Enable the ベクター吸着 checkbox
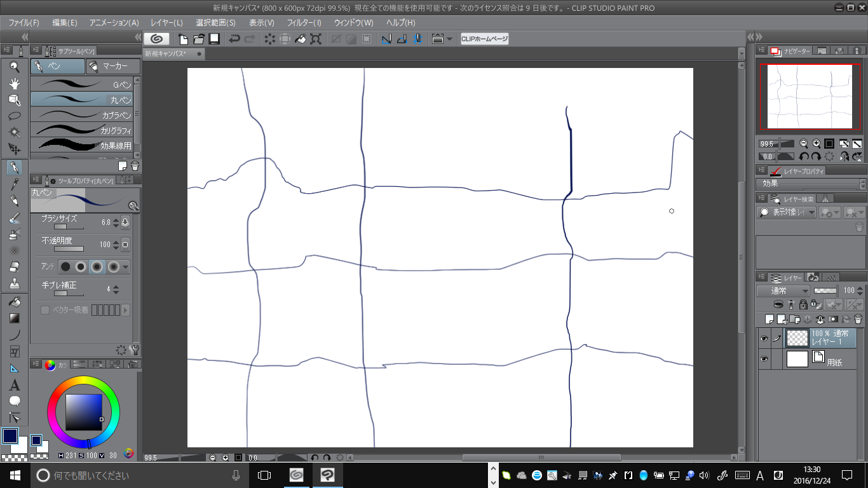868x488 pixels. pos(45,310)
